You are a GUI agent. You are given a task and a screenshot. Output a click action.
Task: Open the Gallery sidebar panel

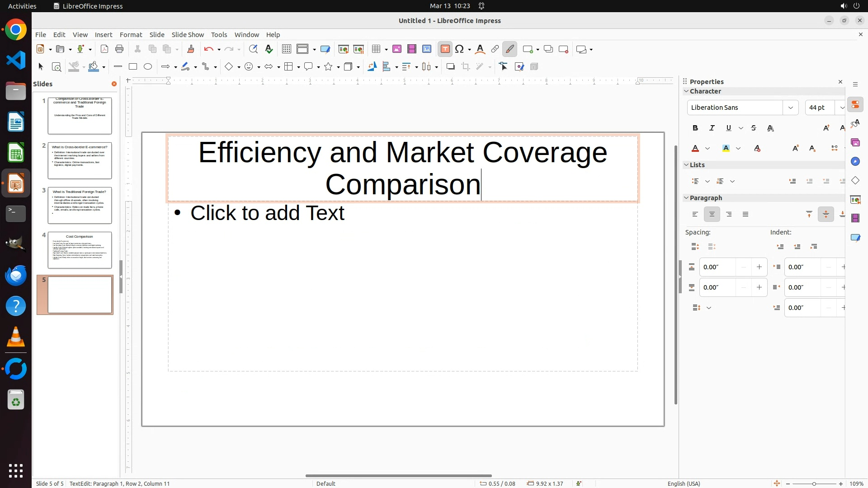[855, 143]
